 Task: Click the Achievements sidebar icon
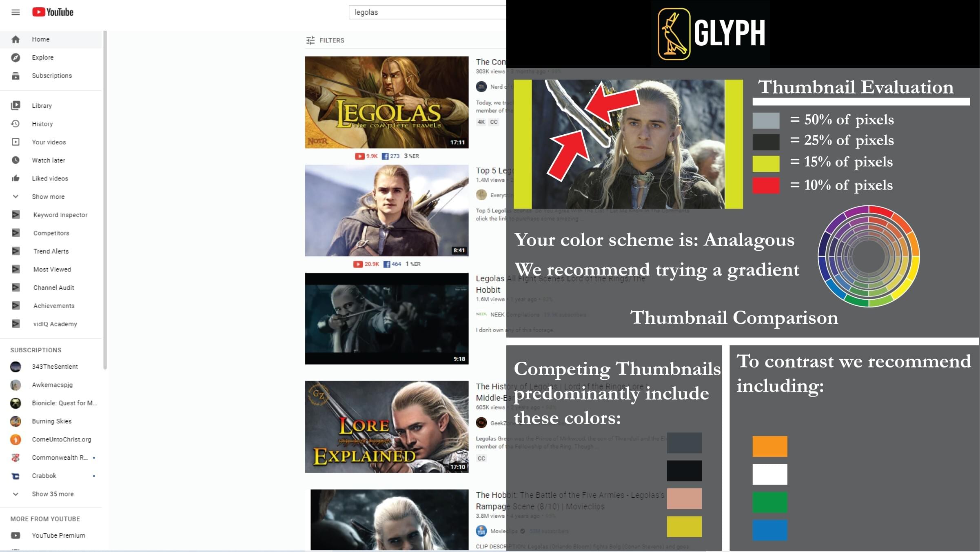click(x=16, y=306)
